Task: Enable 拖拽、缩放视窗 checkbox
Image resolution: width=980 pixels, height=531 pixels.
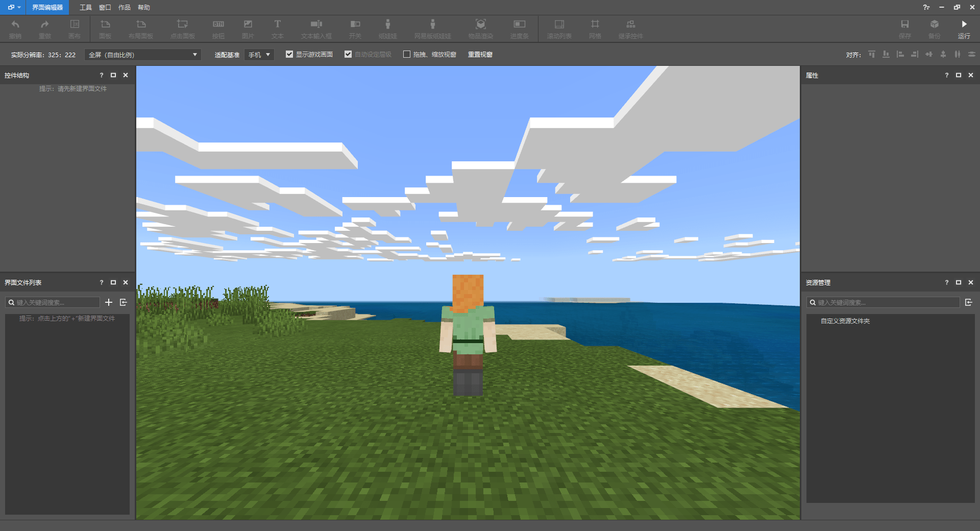Action: coord(407,54)
